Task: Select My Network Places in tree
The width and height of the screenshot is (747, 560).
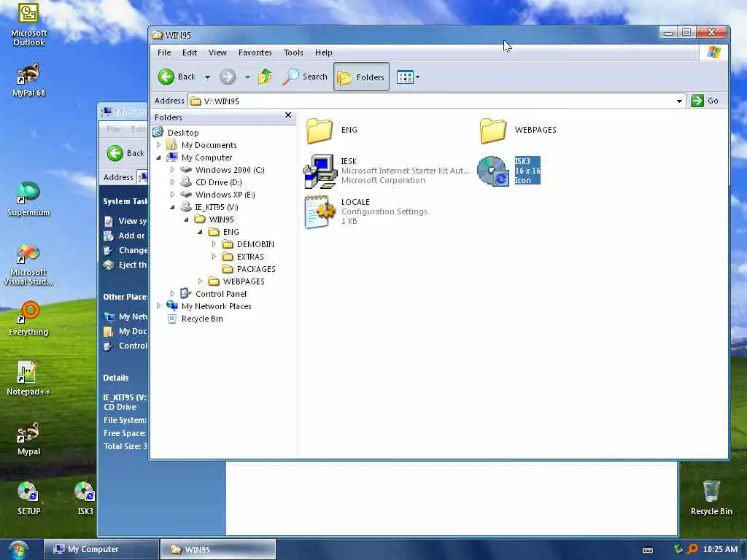Action: point(216,306)
